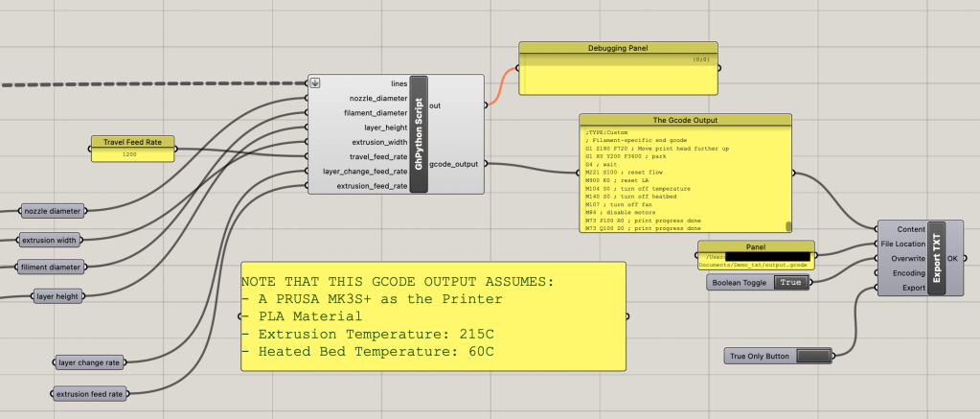Click the GhPython Script component title bar
Screen dimensions: 980x419
tap(418, 134)
